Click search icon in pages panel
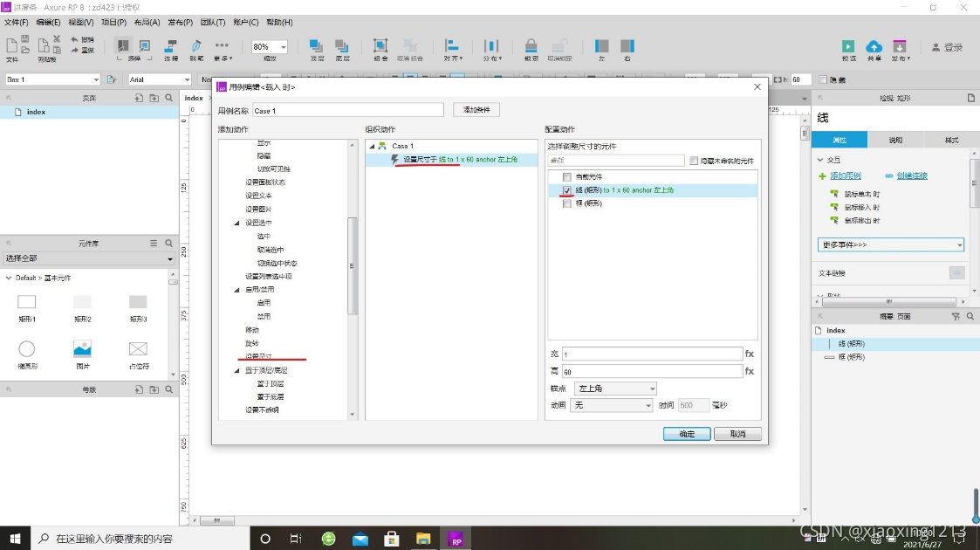 (168, 98)
